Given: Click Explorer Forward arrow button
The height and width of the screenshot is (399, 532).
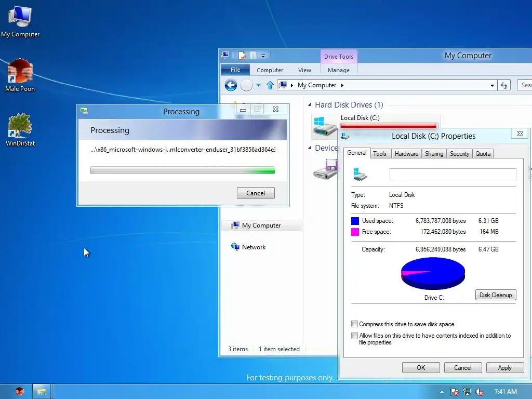Looking at the screenshot, I should [247, 85].
